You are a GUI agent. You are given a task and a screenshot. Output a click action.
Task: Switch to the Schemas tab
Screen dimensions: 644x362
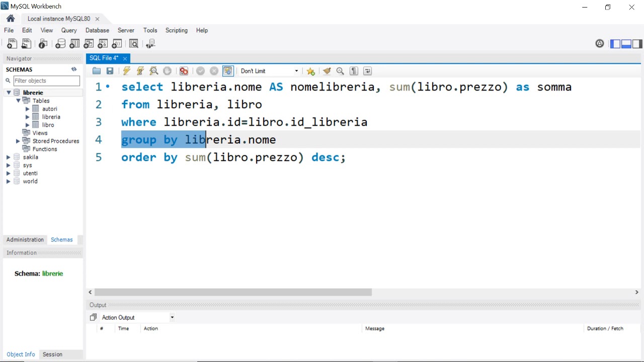pos(62,240)
